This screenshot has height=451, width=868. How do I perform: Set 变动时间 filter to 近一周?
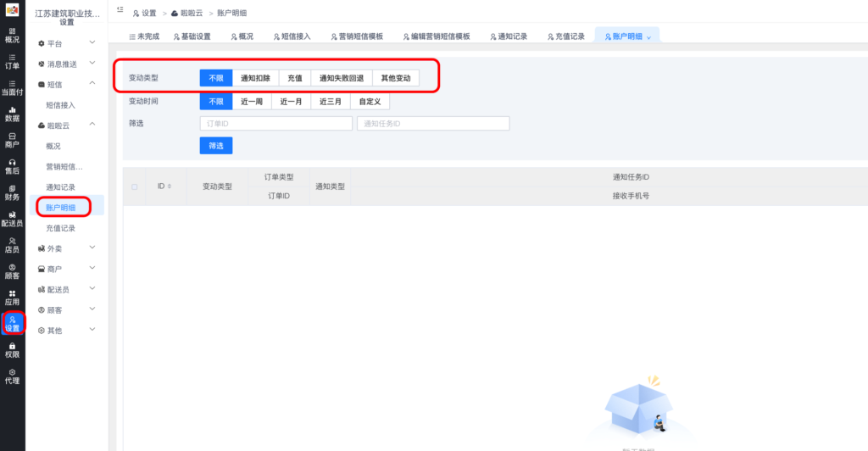coord(252,101)
